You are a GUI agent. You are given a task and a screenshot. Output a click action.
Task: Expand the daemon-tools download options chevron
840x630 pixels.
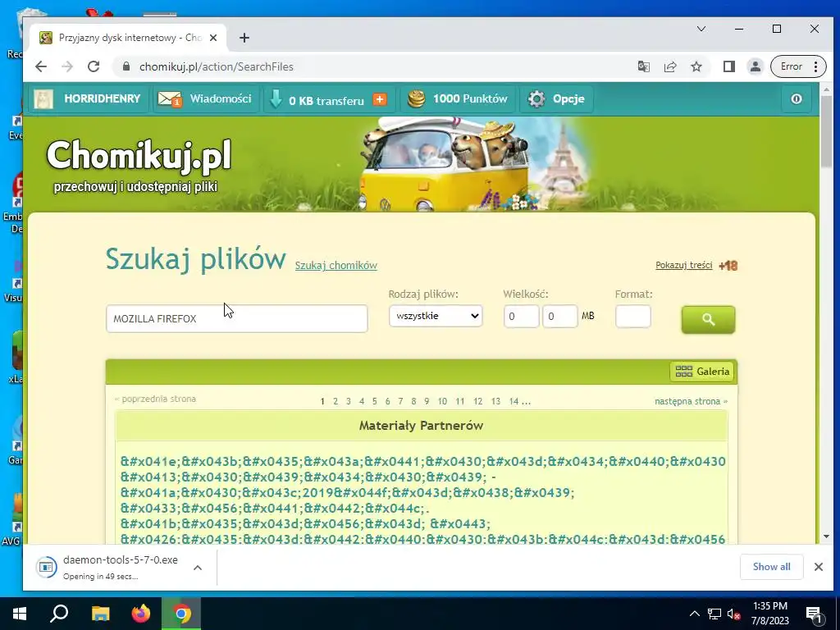pos(198,568)
